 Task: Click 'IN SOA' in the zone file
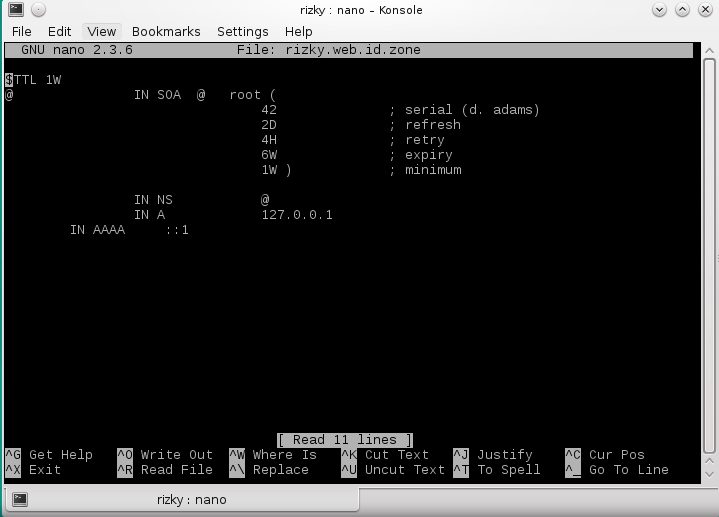[157, 95]
